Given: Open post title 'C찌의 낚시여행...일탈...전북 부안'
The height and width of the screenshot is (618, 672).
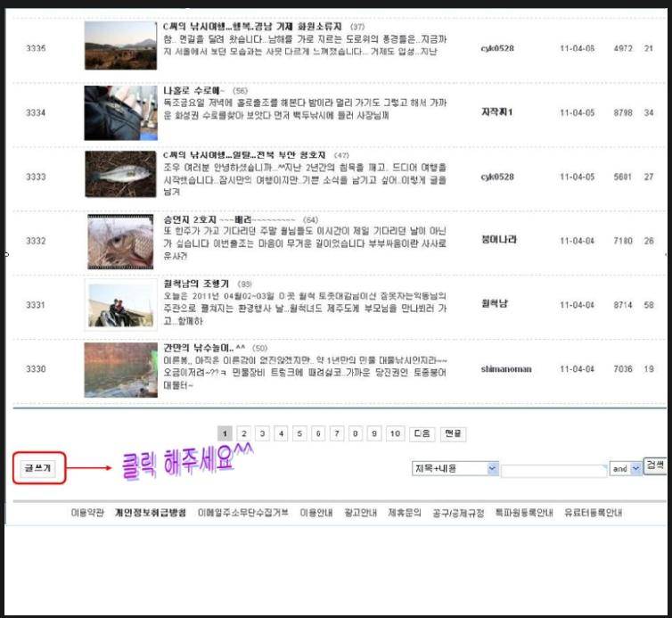Looking at the screenshot, I should point(244,155).
